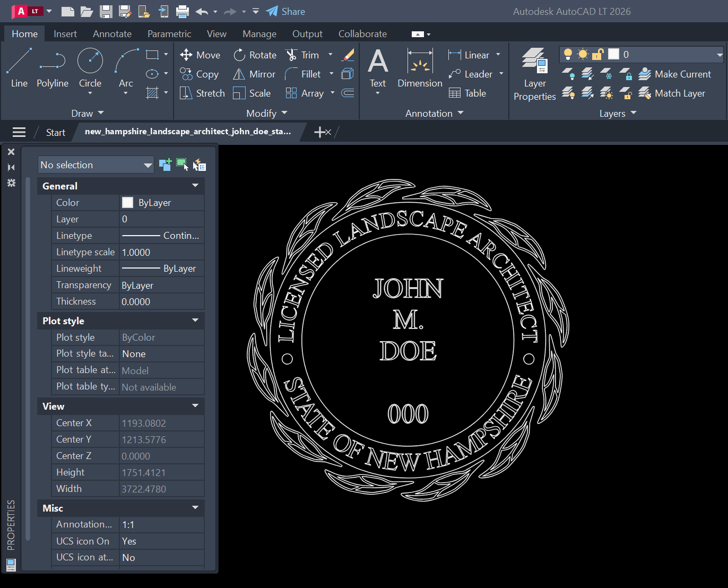The image size is (728, 588).
Task: Click the Rotate tool
Action: point(255,55)
